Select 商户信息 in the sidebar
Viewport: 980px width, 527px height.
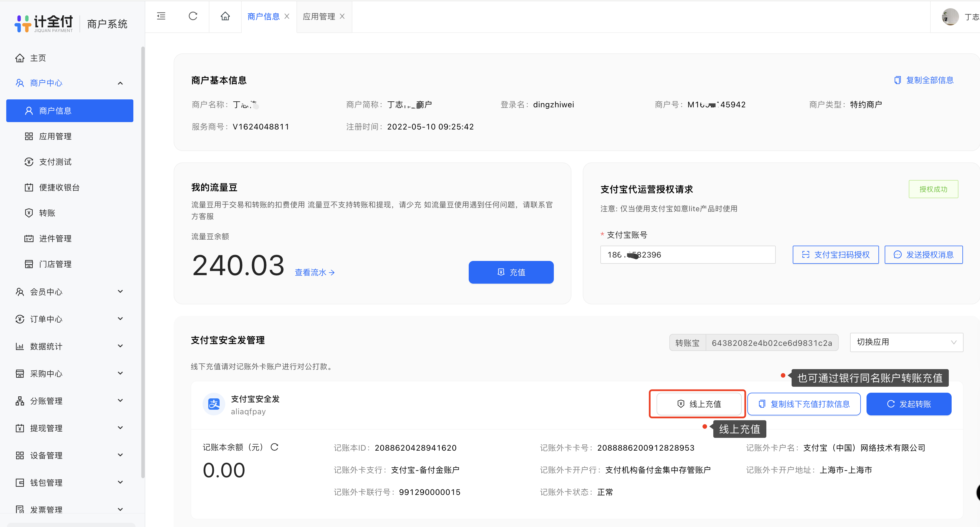(70, 111)
